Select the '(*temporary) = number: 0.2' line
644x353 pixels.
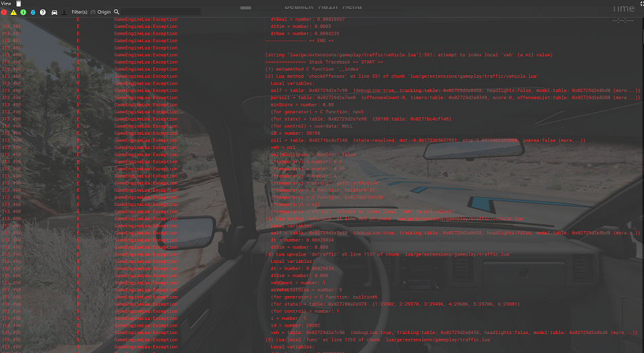tap(306, 162)
